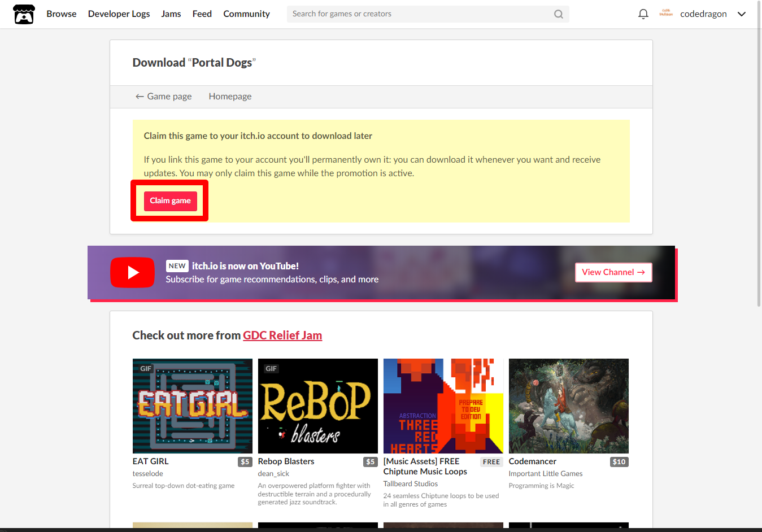Click 'itch.io is now on YouTube!' headline
Viewport: 762px width, 532px height.
click(245, 266)
